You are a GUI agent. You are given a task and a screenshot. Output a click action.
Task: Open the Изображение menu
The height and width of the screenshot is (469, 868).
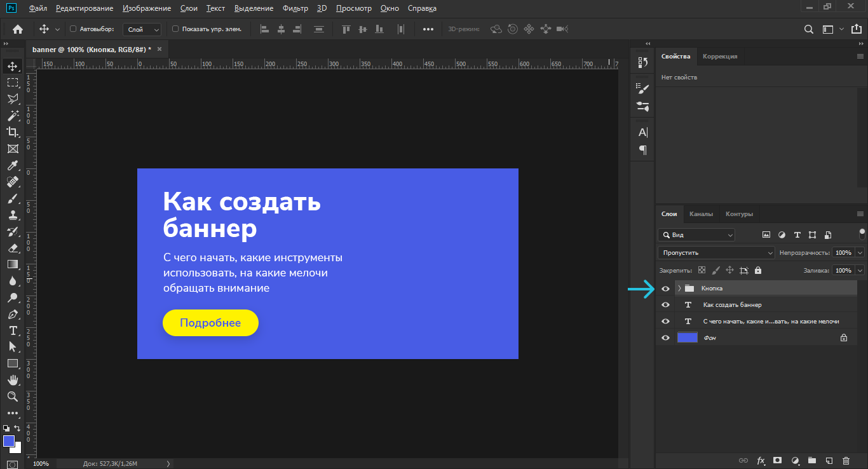[147, 8]
